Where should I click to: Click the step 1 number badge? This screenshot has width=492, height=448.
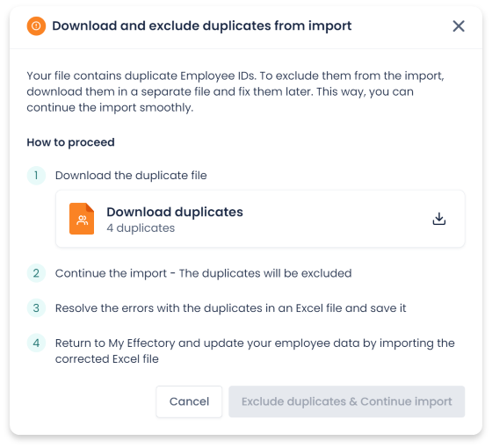[36, 176]
